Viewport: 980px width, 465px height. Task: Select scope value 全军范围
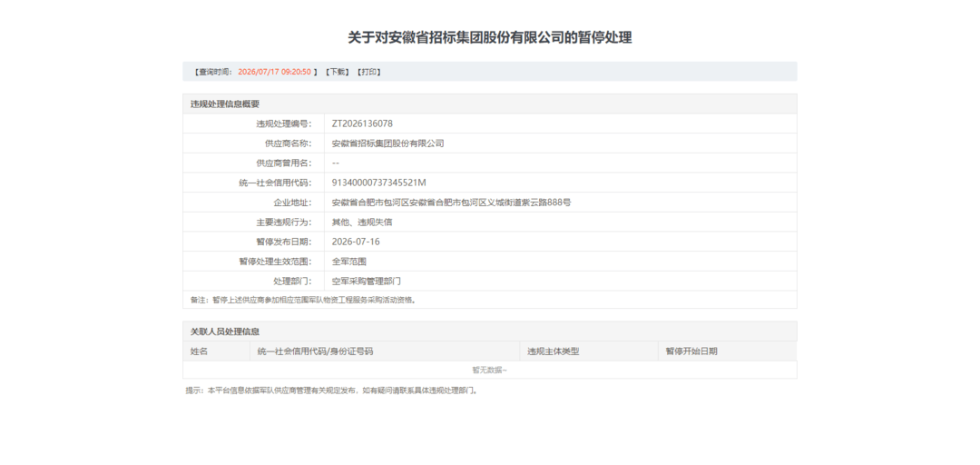[348, 262]
